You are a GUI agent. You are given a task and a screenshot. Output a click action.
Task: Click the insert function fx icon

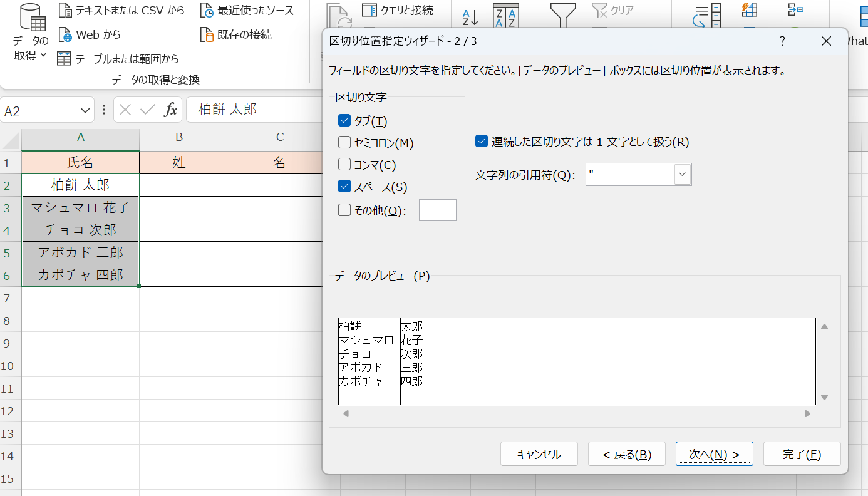pyautogui.click(x=170, y=110)
